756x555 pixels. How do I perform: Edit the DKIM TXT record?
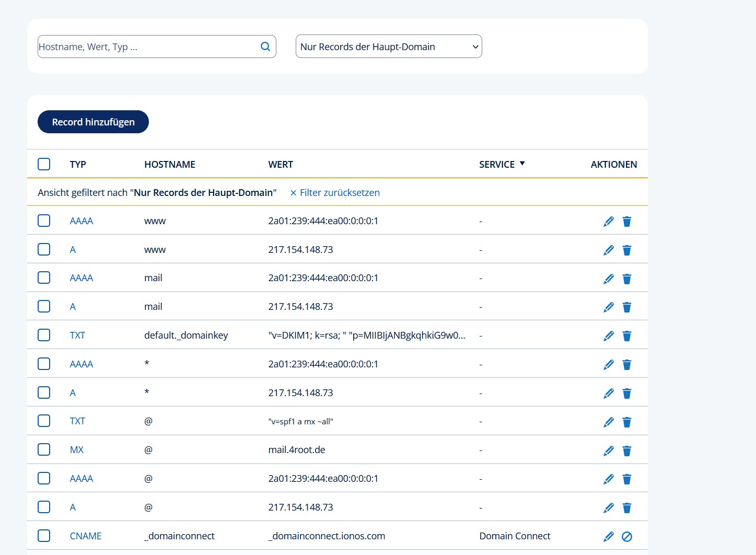coord(608,336)
